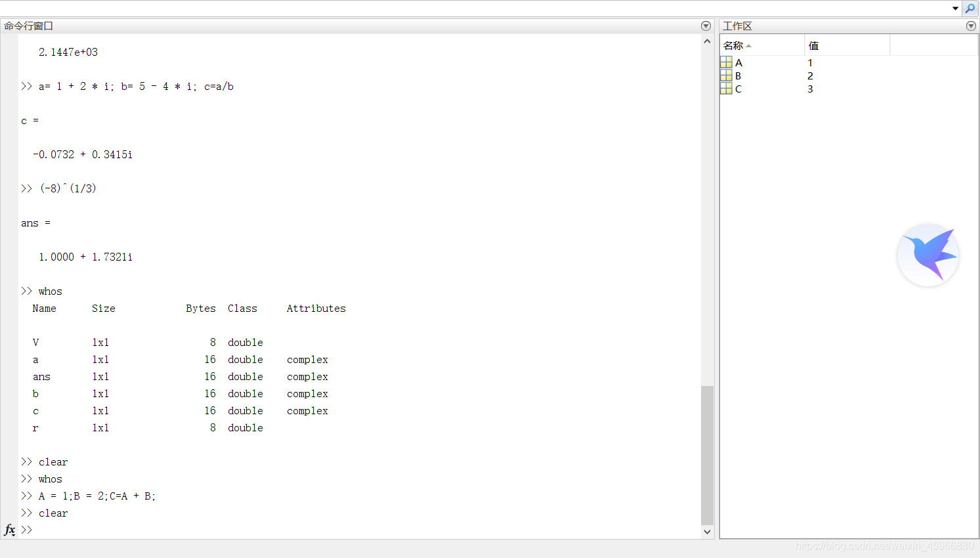Click scroll up arrow in Command Window
The image size is (980, 558).
click(707, 41)
